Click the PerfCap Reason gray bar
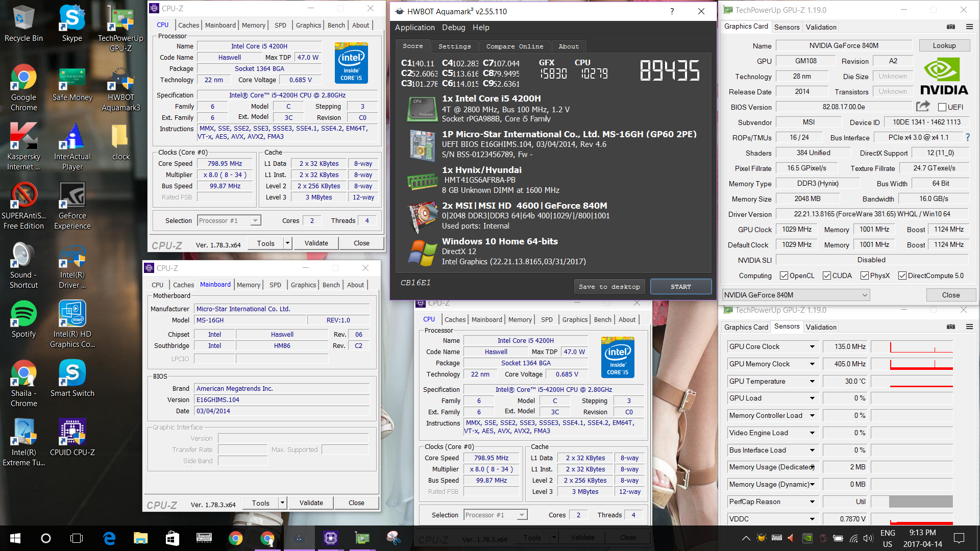Viewport: 980px width, 551px height. (921, 502)
